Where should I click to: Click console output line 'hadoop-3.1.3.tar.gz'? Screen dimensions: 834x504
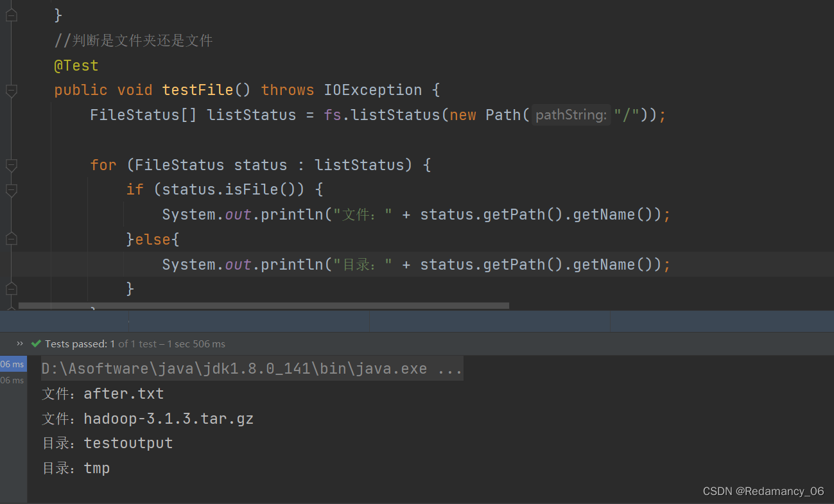pos(148,419)
